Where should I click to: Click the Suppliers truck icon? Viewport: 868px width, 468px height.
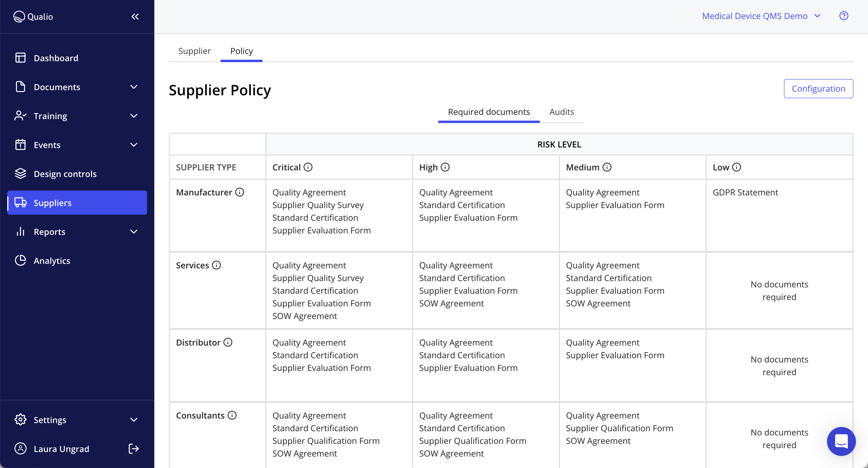20,203
